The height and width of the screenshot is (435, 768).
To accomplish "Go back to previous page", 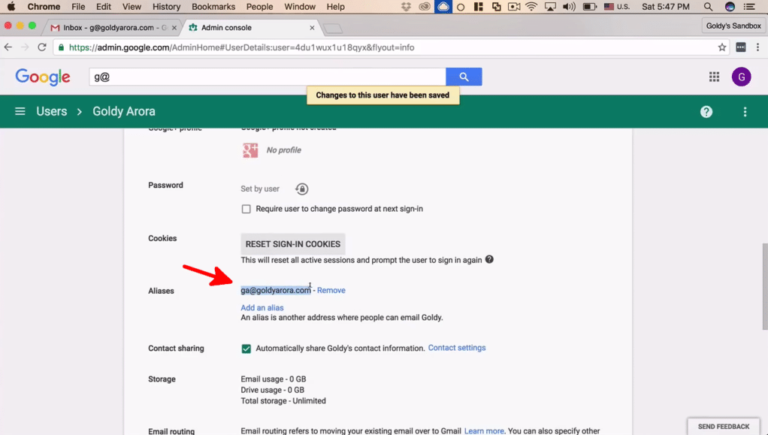I will [x=8, y=47].
